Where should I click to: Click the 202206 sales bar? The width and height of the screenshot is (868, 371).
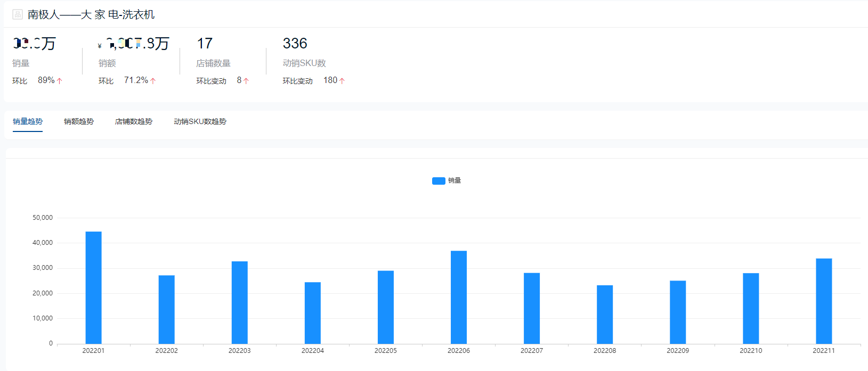coord(459,297)
